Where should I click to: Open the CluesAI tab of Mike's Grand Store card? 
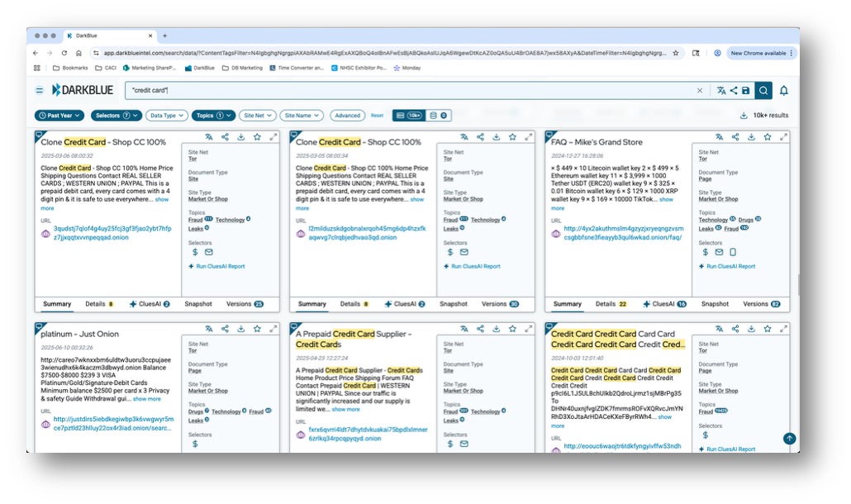(665, 304)
